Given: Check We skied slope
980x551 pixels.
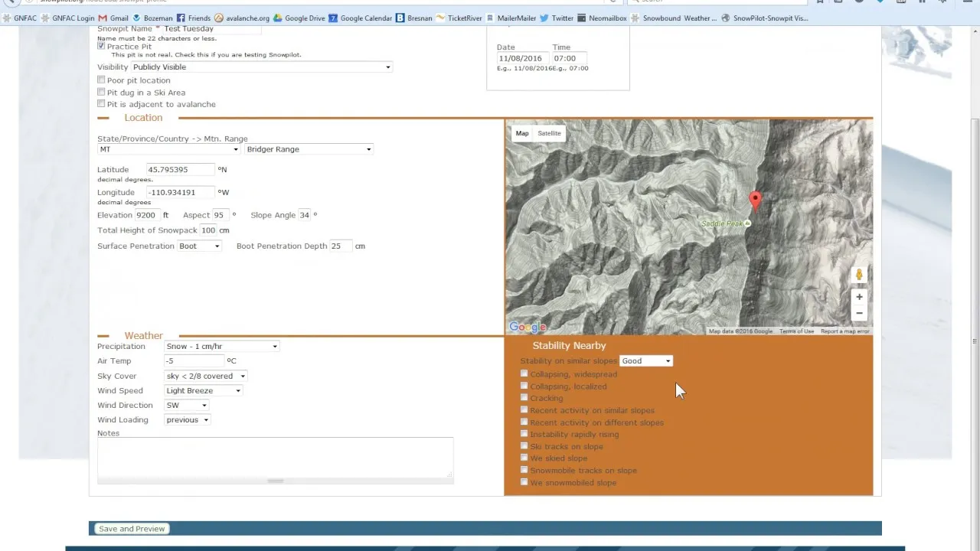Looking at the screenshot, I should coord(524,458).
